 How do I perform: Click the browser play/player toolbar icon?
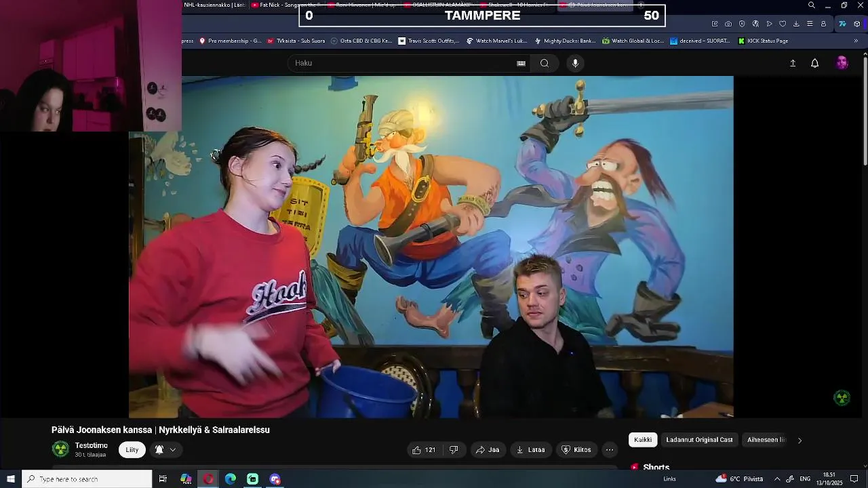[769, 24]
